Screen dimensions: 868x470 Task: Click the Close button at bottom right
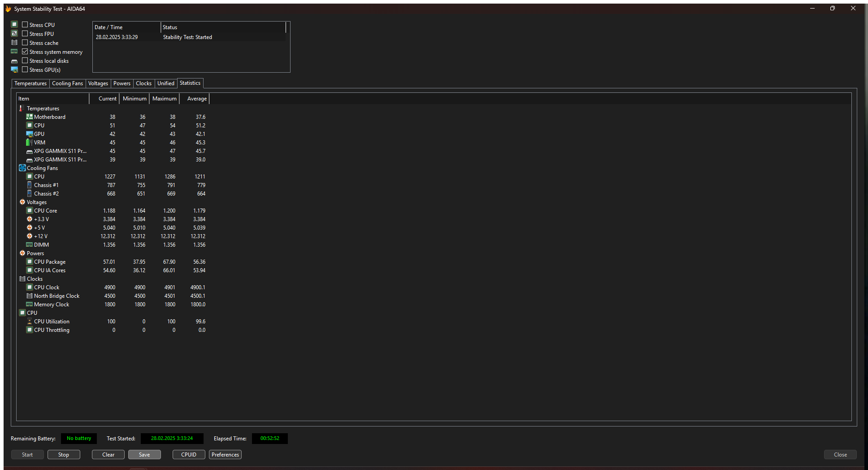tap(840, 455)
